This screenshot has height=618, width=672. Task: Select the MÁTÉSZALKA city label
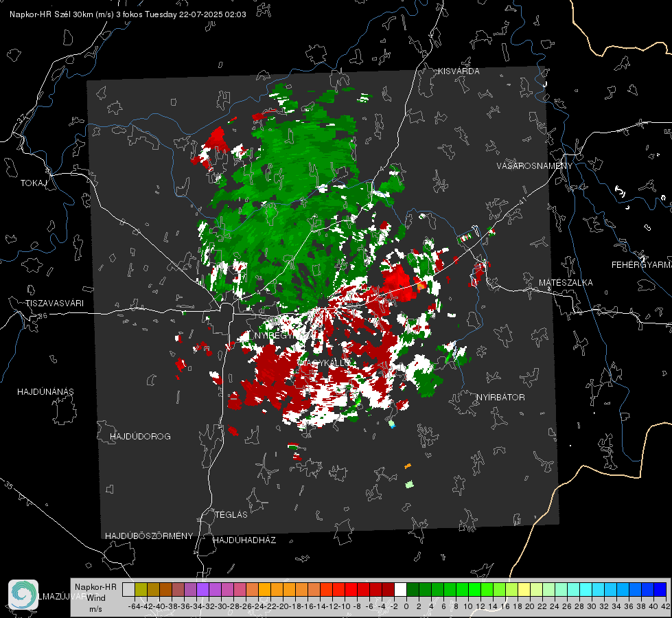tap(566, 282)
